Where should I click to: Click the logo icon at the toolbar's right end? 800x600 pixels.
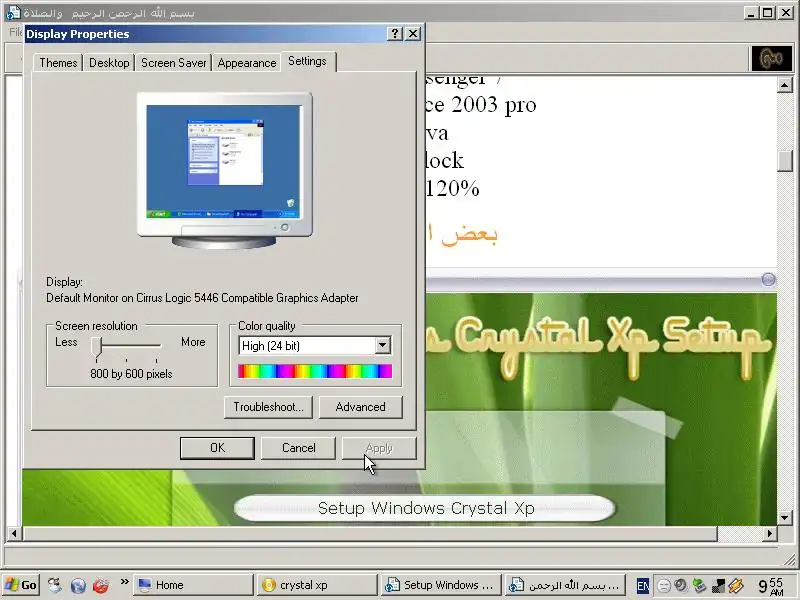(x=772, y=59)
